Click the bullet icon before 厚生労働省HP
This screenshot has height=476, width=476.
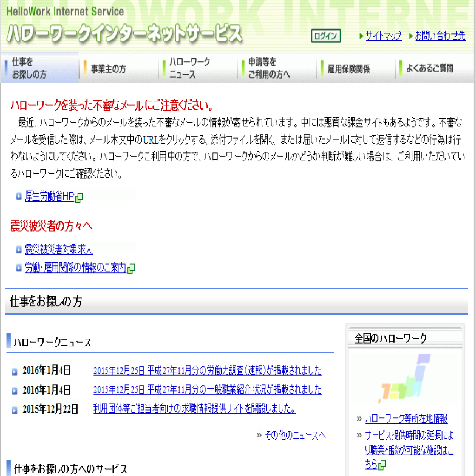point(19,197)
